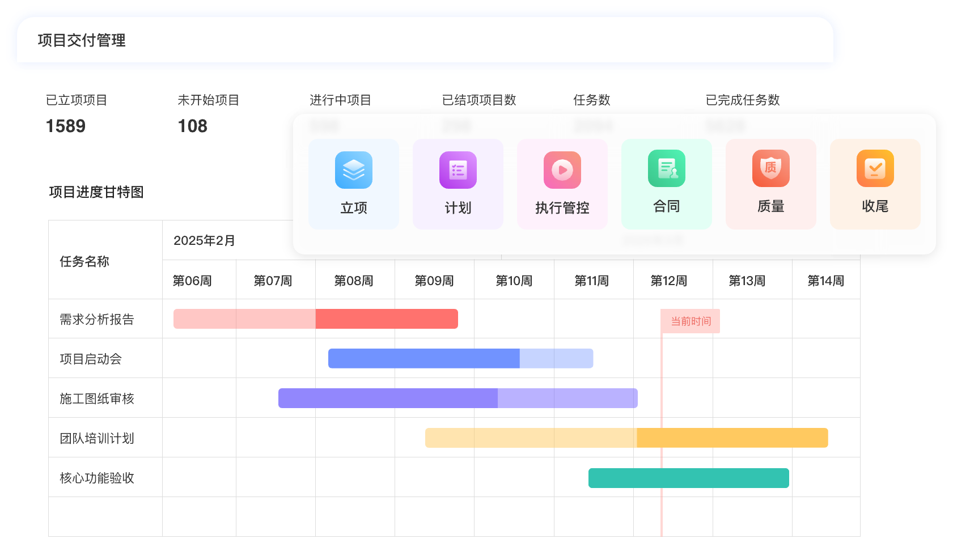953x560 pixels.
Task: Click the red 质量 shield icon
Action: coord(771,168)
